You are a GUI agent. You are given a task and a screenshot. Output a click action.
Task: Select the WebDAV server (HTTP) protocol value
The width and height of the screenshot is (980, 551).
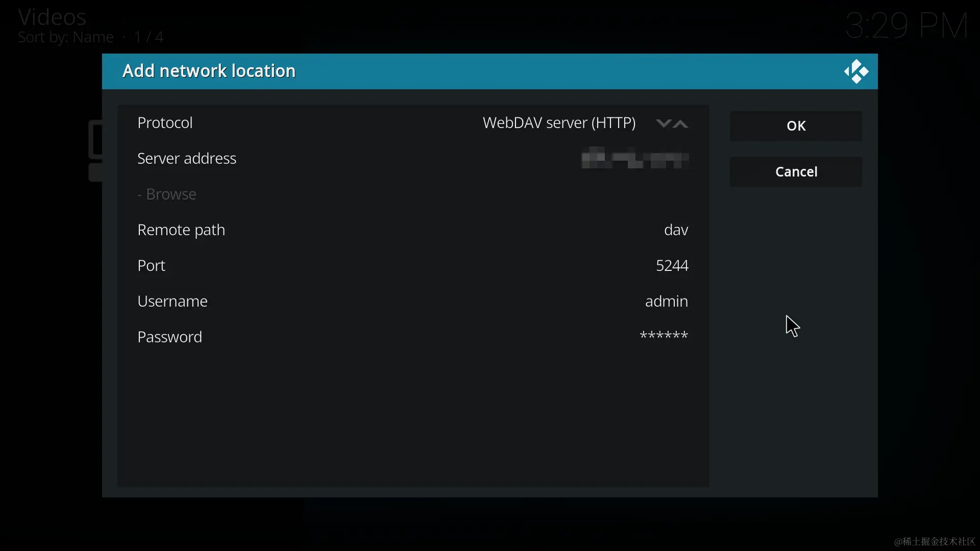point(559,123)
